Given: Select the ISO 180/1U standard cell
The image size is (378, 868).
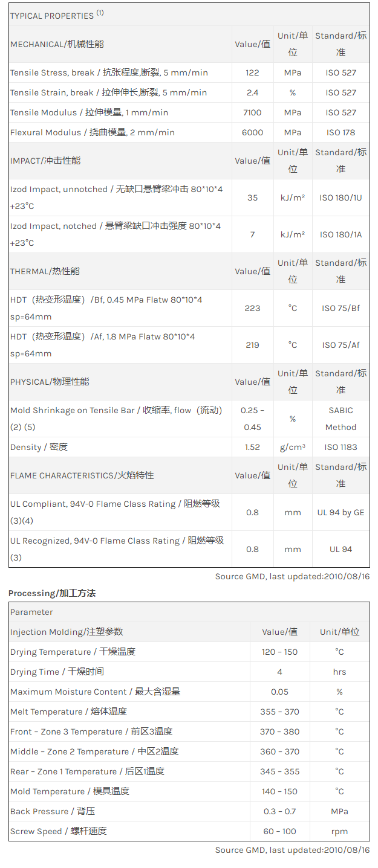Looking at the screenshot, I should click(341, 198).
